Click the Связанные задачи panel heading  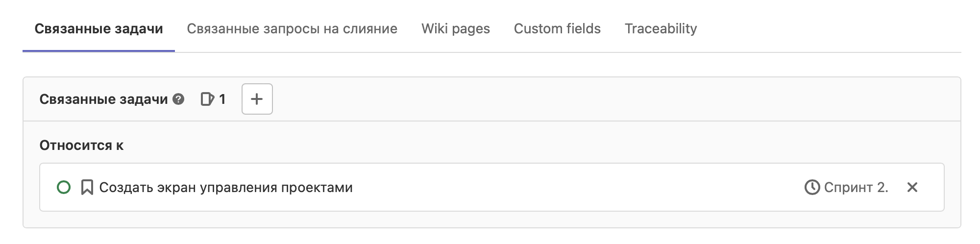pyautogui.click(x=103, y=99)
